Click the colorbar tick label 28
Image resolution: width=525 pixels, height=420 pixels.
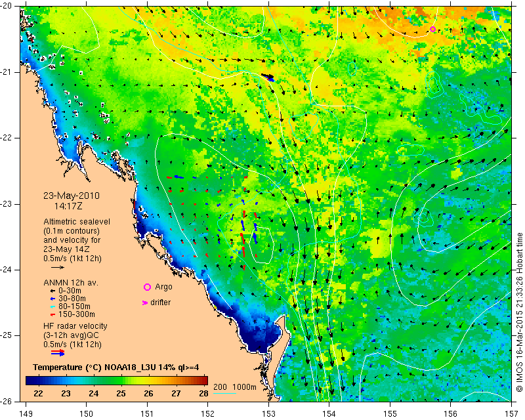click(203, 394)
